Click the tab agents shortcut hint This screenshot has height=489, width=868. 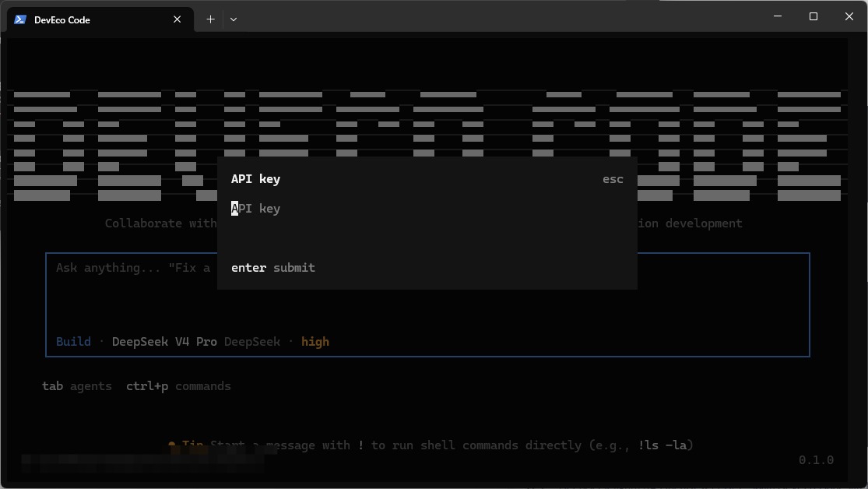pos(76,386)
